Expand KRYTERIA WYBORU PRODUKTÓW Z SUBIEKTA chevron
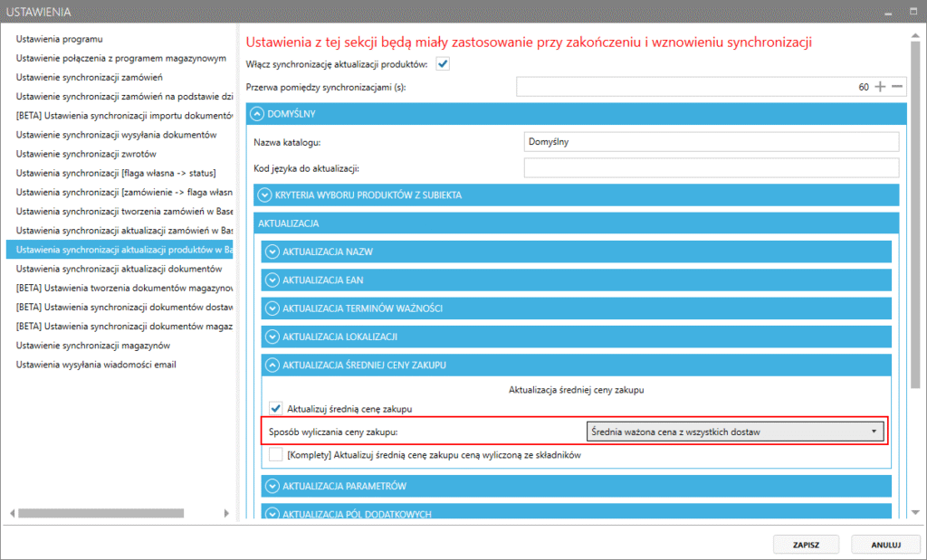The height and width of the screenshot is (560, 927). [265, 195]
